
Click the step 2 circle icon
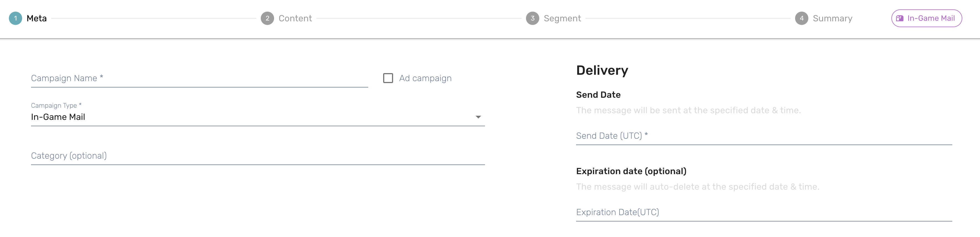tap(267, 18)
